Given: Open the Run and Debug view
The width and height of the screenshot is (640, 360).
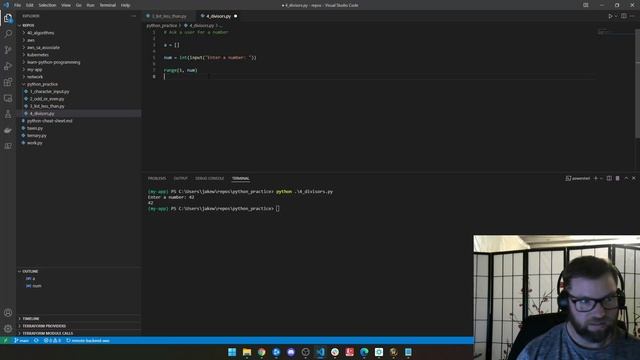Looking at the screenshot, I should point(8,66).
